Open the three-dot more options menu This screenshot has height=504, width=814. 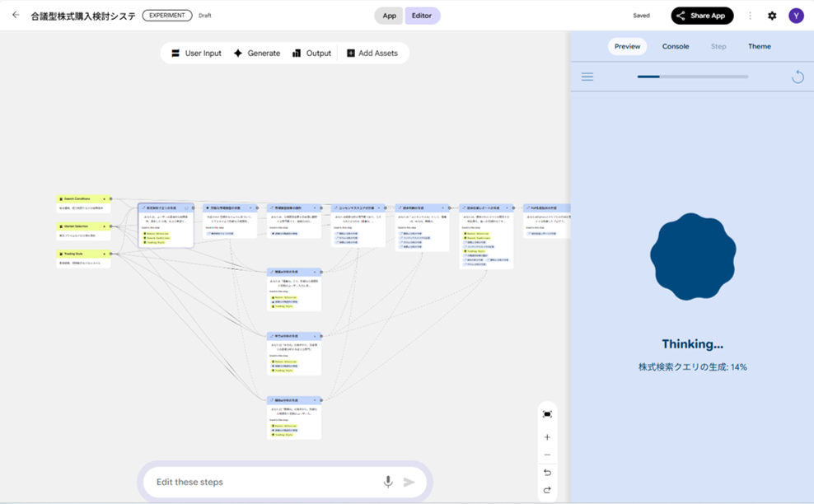(x=750, y=16)
